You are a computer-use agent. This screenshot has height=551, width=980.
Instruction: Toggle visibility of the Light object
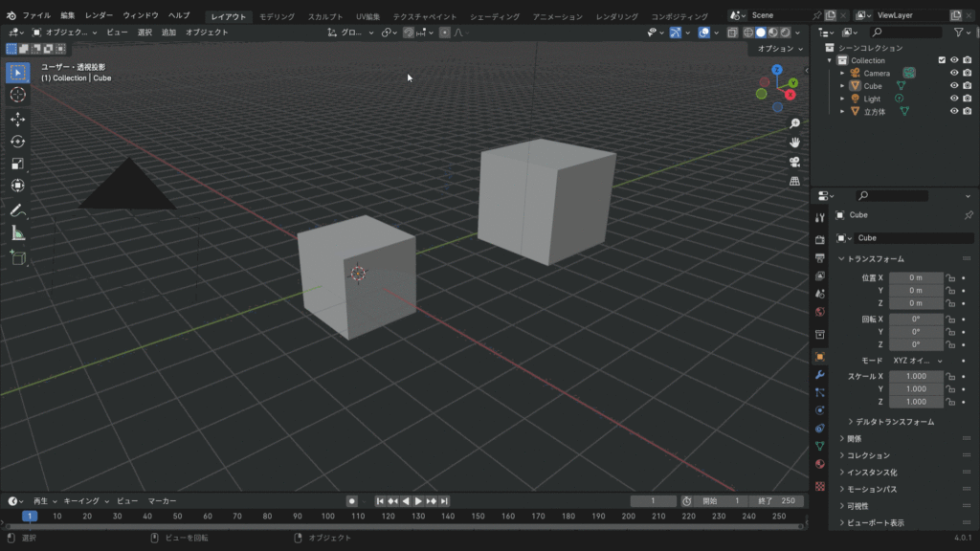click(x=954, y=99)
